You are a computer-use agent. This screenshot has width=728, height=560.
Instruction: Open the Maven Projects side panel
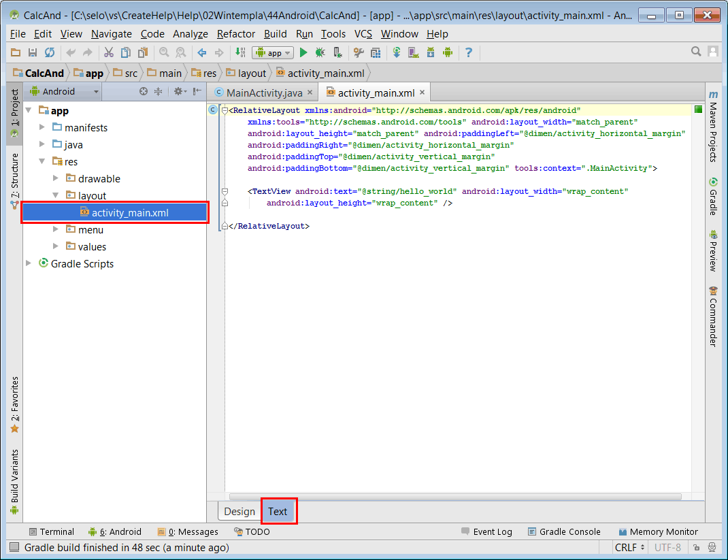tap(713, 127)
